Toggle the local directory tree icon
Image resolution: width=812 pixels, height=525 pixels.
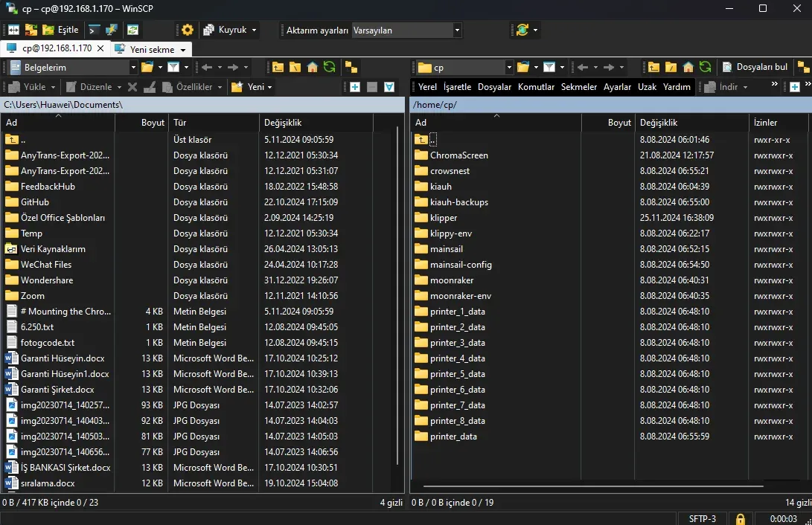351,67
